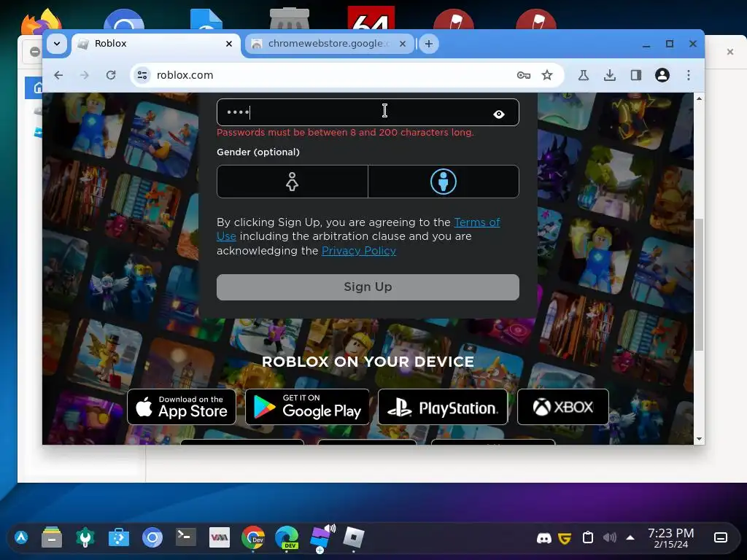The image size is (747, 560).
Task: Open Chrome Dev from the taskbar
Action: click(x=253, y=537)
